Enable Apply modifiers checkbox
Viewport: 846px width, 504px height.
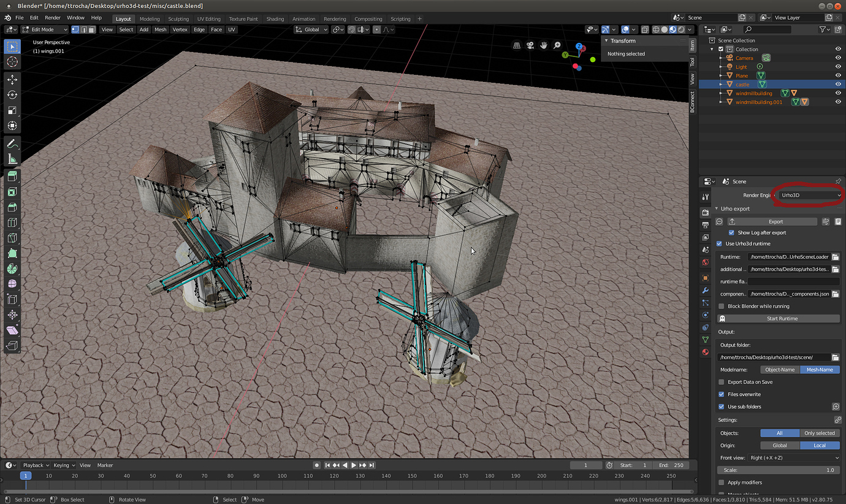[x=722, y=483]
